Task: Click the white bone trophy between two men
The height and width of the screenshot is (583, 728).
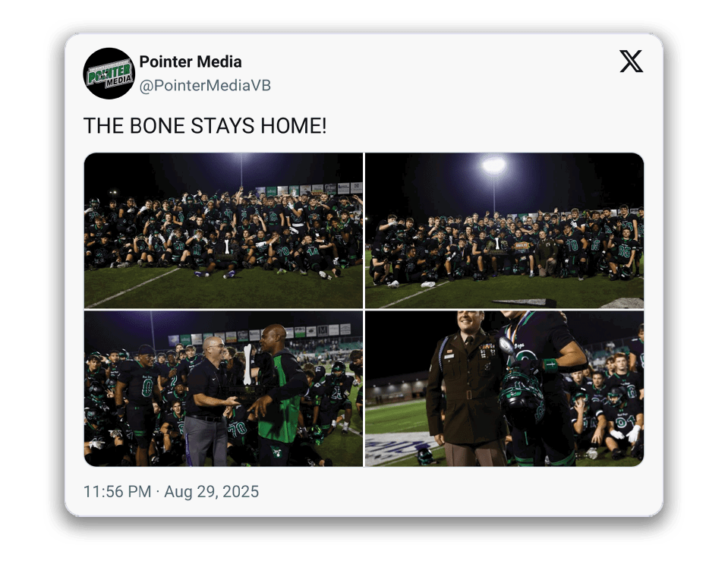Action: tap(247, 364)
